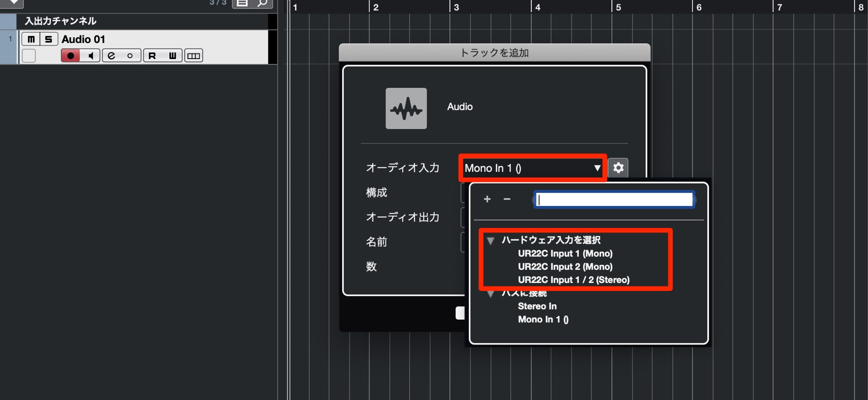868x400 pixels.
Task: Select the Stereo In bus
Action: pos(537,306)
